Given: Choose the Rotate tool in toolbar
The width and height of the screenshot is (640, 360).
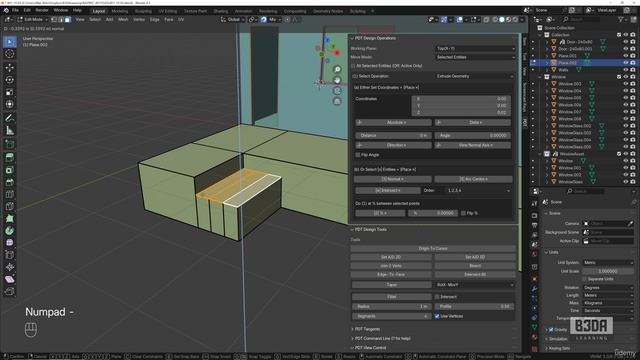Looking at the screenshot, I should (x=10, y=80).
